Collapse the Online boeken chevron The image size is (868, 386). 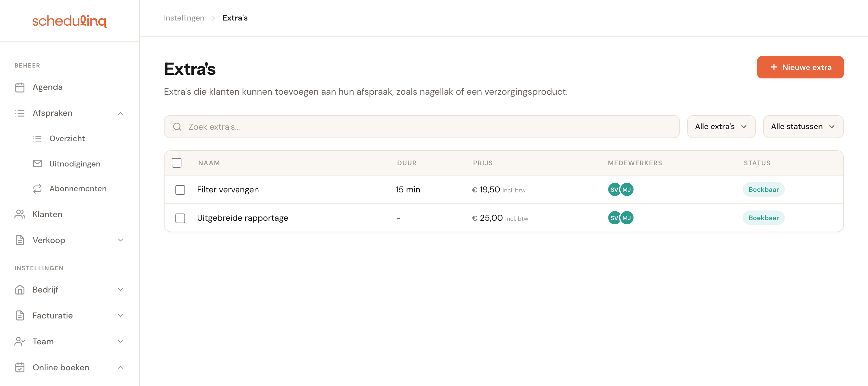click(x=121, y=368)
